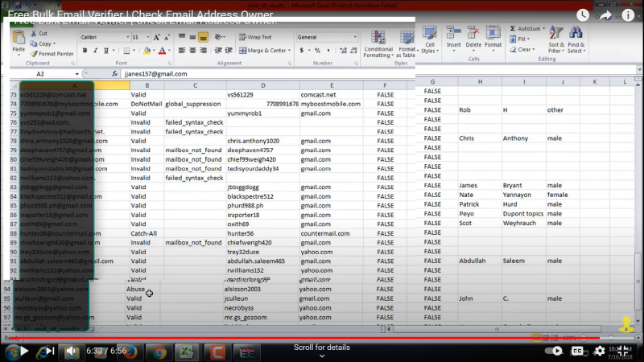Open the font size 11 dropdown
Screen dimensions: 644x362
[x=148, y=37]
